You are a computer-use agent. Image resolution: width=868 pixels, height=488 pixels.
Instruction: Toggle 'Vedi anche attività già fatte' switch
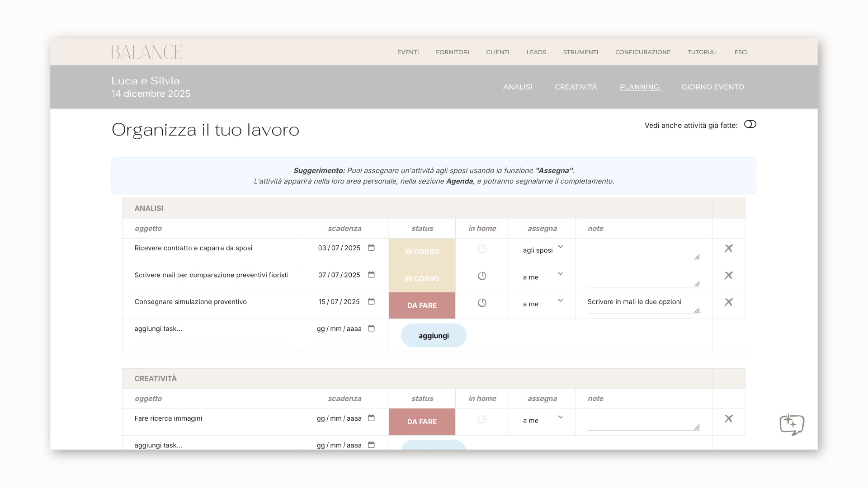click(x=750, y=124)
